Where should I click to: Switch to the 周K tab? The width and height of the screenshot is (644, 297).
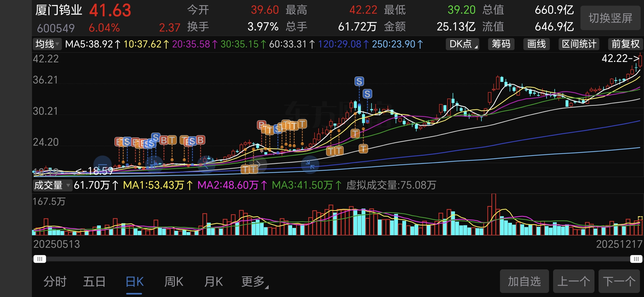[174, 282]
